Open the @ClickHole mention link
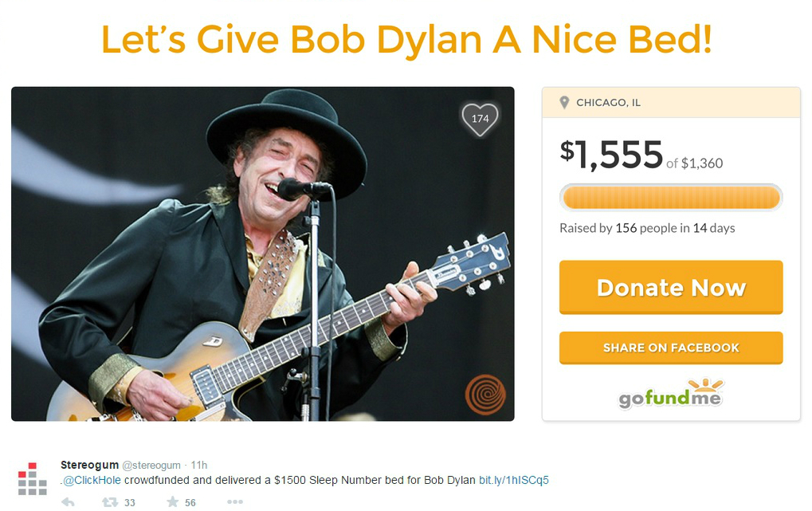Image resolution: width=812 pixels, height=511 pixels. click(x=92, y=481)
